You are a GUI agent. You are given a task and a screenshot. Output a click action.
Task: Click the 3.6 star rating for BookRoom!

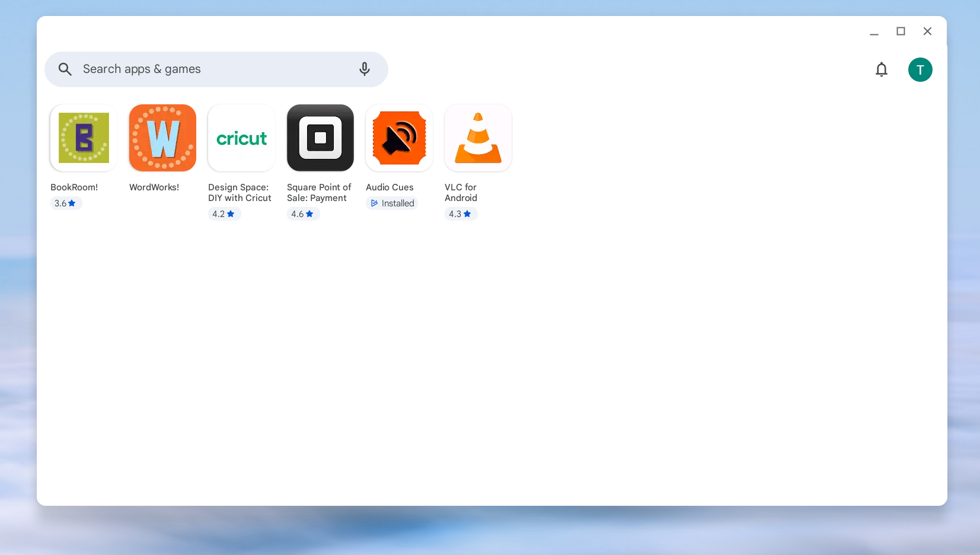(x=65, y=203)
